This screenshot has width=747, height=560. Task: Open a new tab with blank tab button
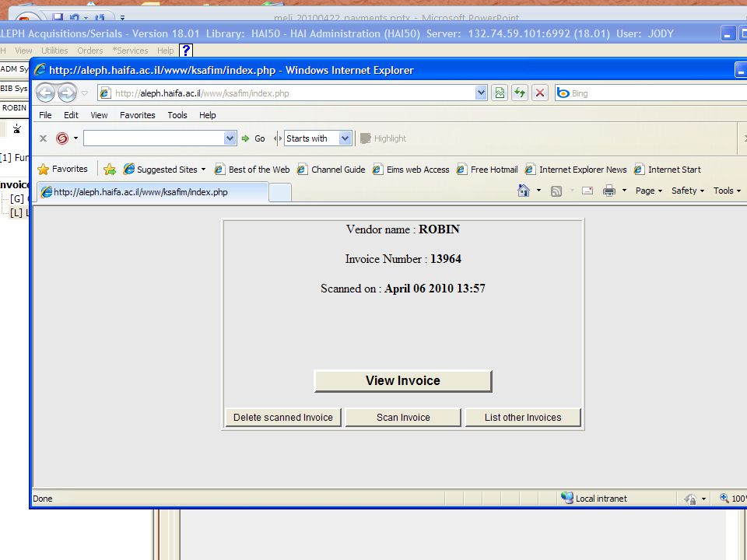280,193
